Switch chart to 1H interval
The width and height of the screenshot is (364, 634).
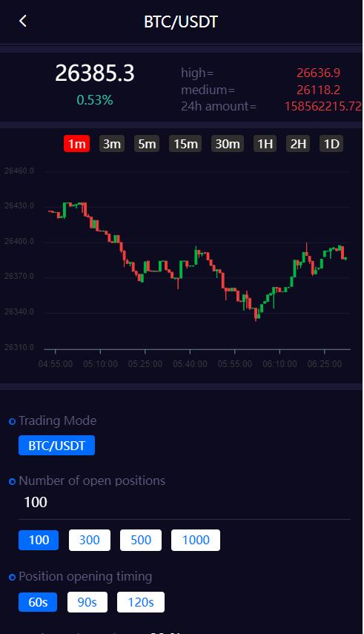(265, 144)
